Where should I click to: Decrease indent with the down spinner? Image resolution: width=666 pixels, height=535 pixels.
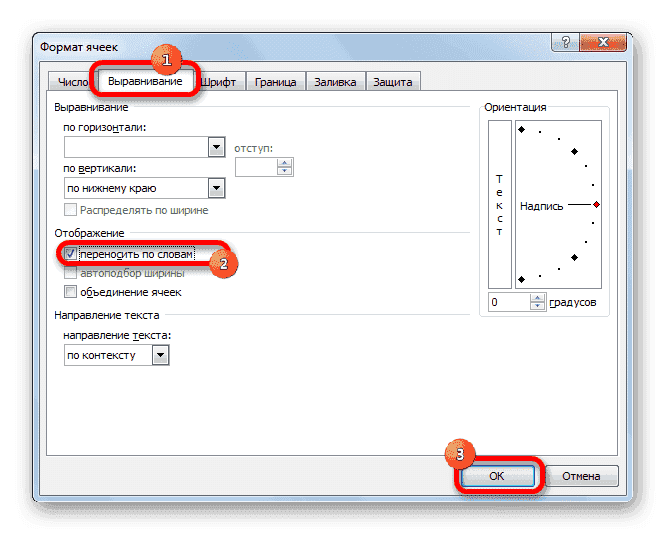pos(284,171)
